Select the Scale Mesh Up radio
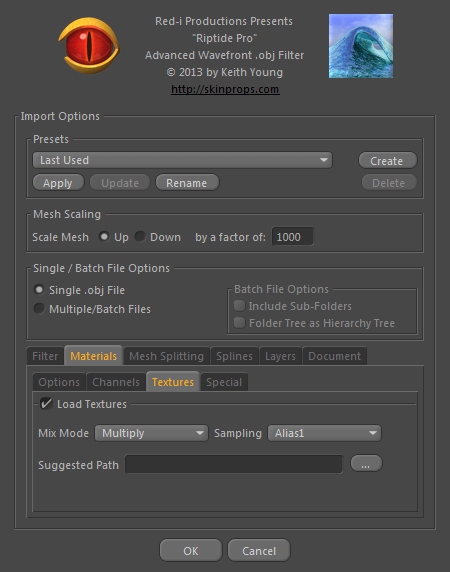 tap(104, 237)
